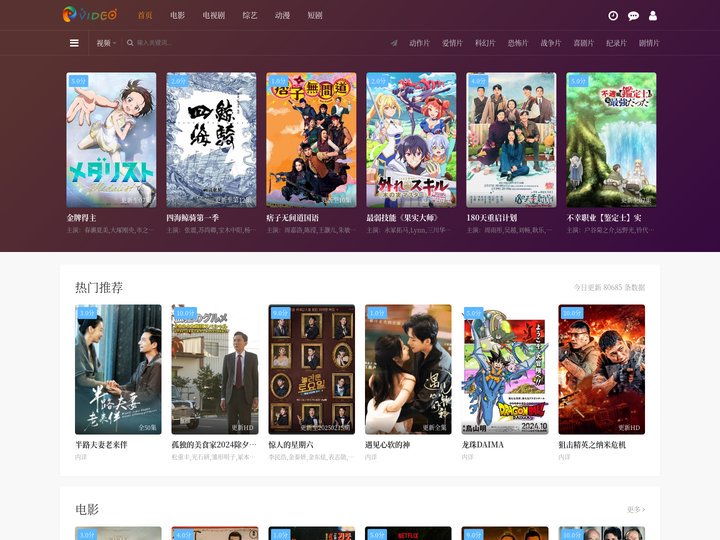Open the 短剧 navigation tab

click(x=315, y=15)
